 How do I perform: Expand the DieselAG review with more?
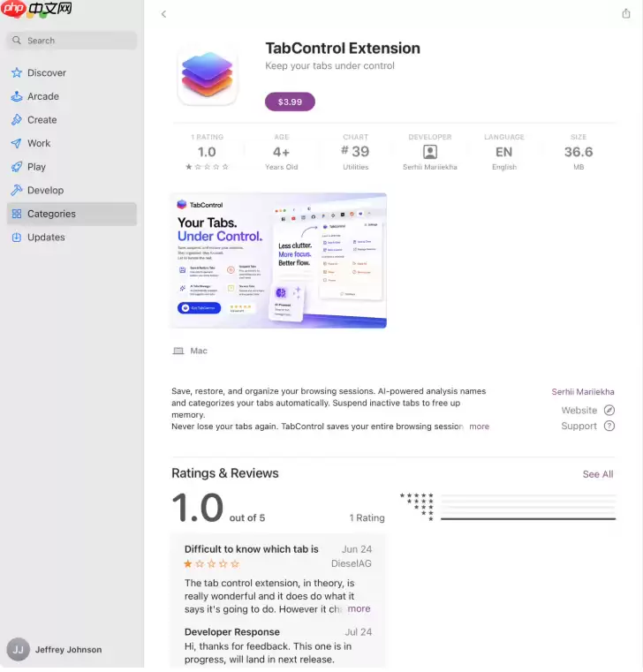pos(359,608)
